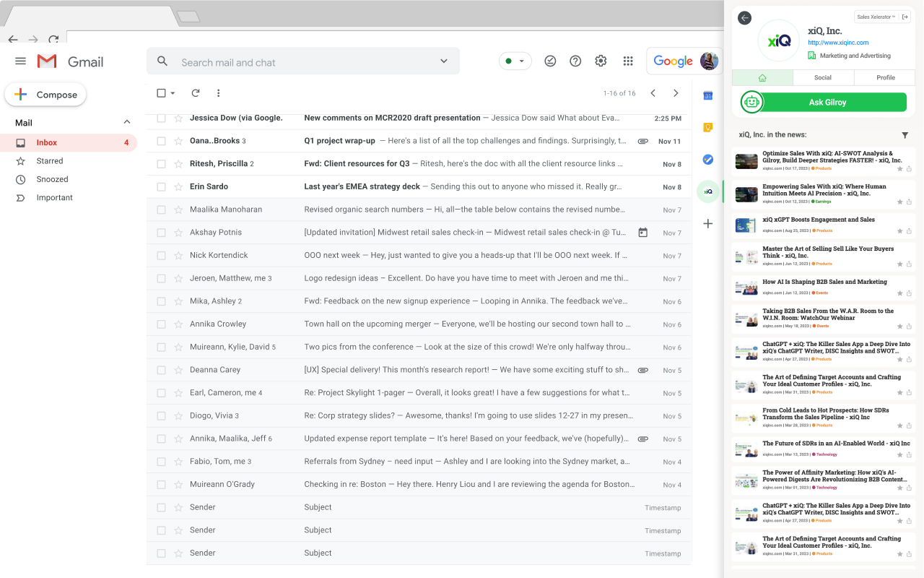The image size is (924, 578).
Task: Star the email from Annika Crowley
Action: coord(178,324)
